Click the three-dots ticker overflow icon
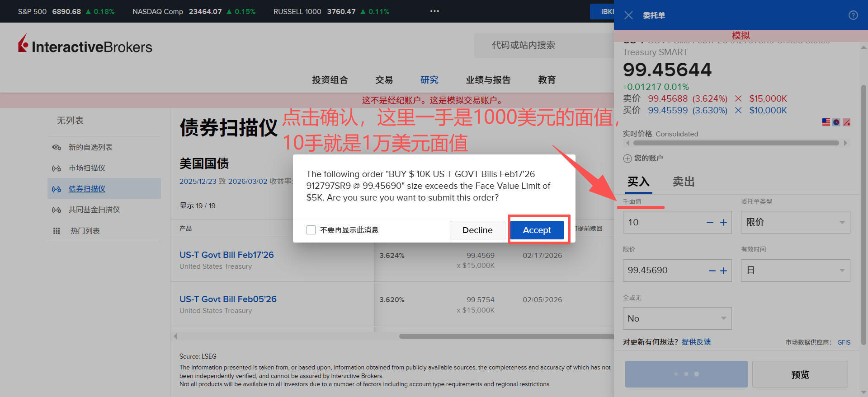This screenshot has width=868, height=397. coord(434,11)
